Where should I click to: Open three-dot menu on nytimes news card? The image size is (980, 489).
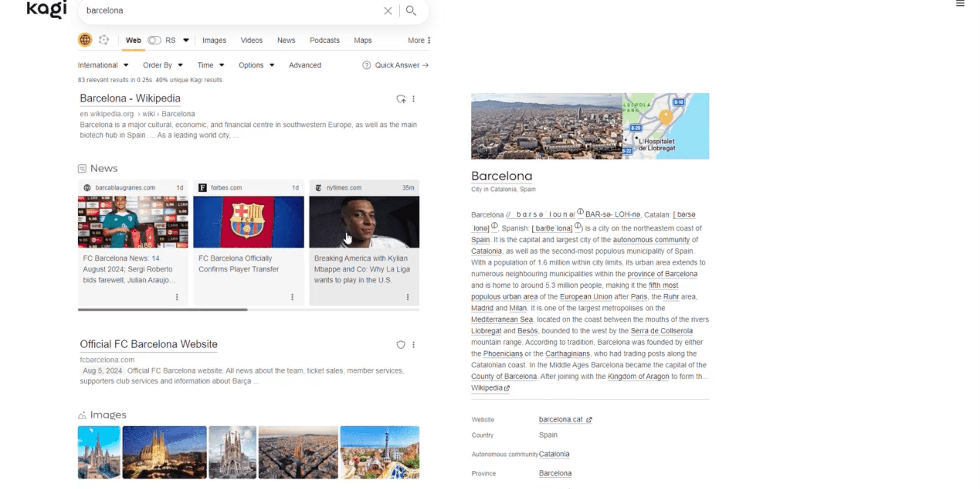click(408, 297)
